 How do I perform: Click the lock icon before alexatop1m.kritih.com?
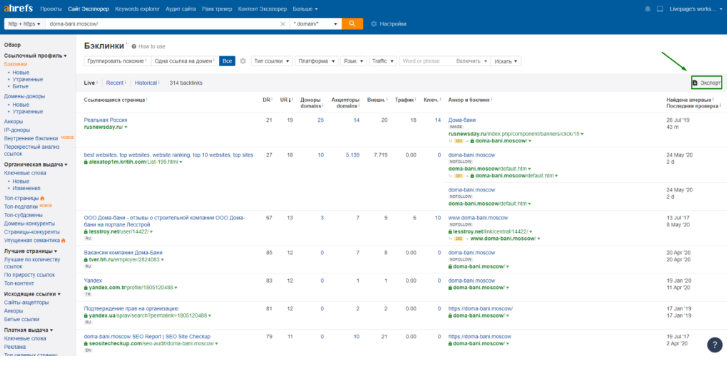click(x=86, y=162)
